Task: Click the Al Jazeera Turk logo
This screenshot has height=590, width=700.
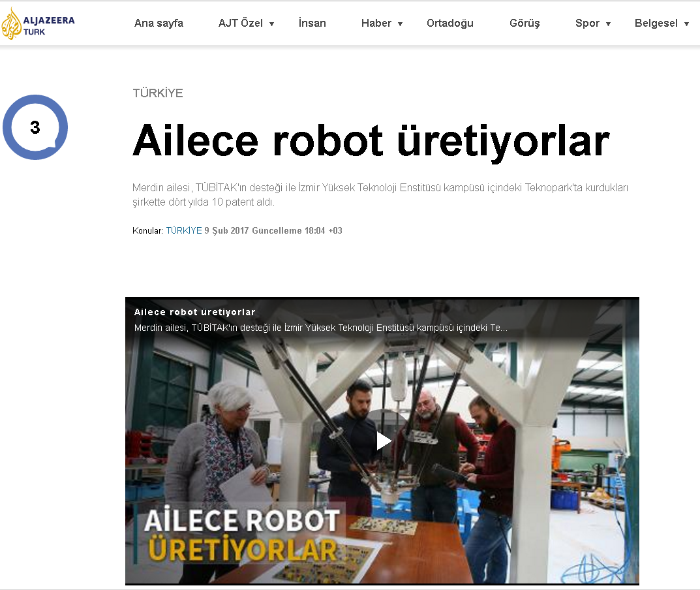Action: pos(38,23)
